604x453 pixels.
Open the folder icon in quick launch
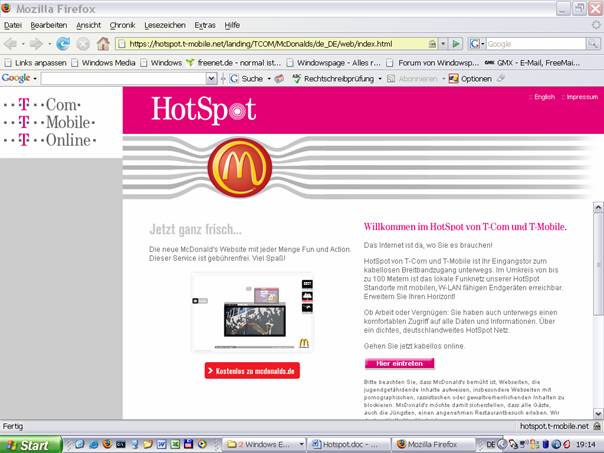148,444
